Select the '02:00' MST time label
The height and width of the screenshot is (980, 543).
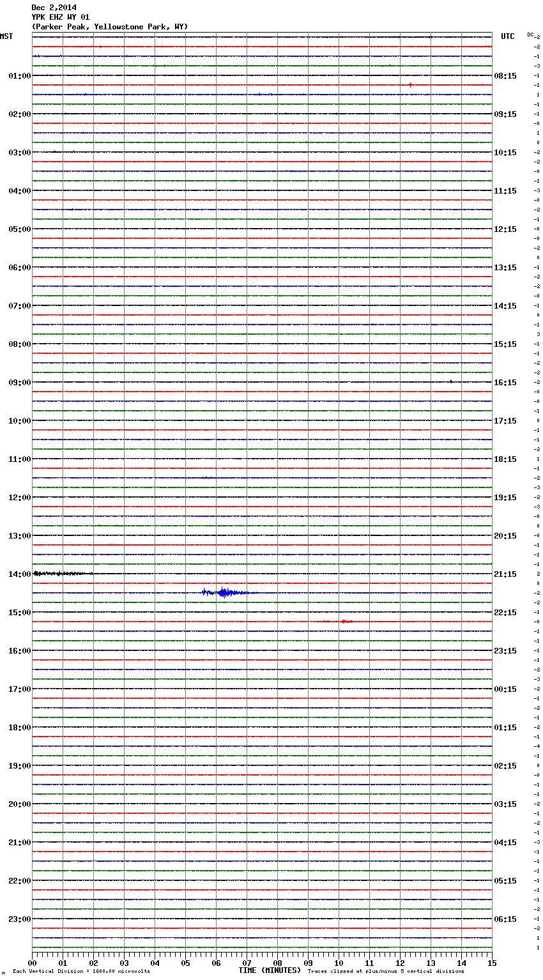(20, 114)
